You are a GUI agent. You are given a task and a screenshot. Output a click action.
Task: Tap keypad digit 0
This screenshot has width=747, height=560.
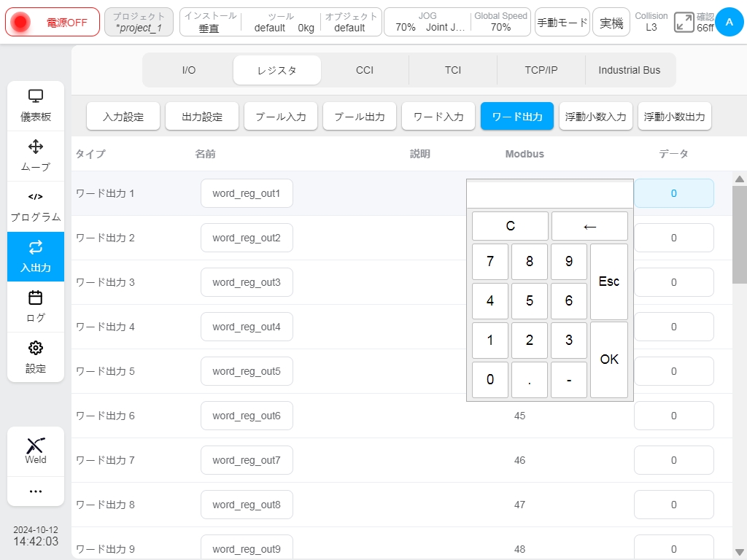tap(490, 380)
